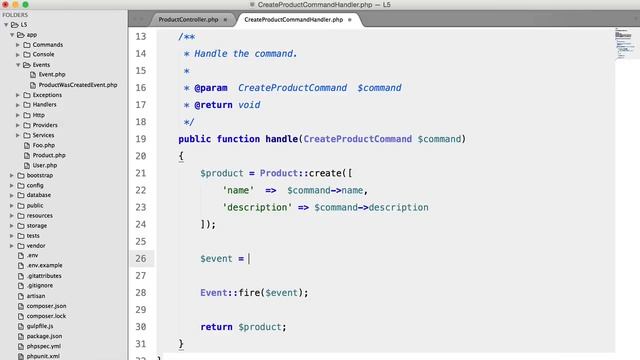Click the composer.json file icon
Image resolution: width=640 pixels, height=360 pixels.
[21, 306]
